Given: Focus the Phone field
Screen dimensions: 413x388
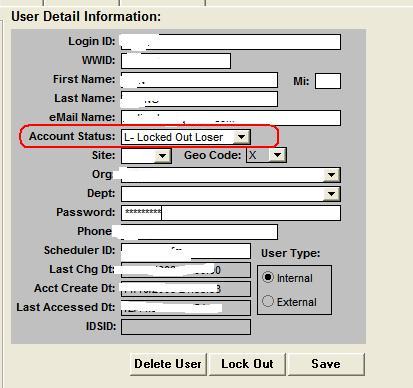Looking at the screenshot, I should point(199,232).
